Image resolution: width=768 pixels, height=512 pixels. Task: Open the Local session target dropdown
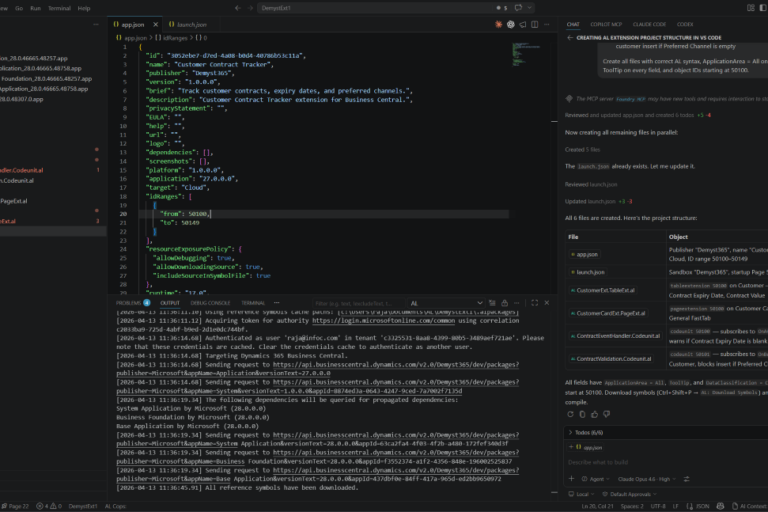[x=581, y=494]
